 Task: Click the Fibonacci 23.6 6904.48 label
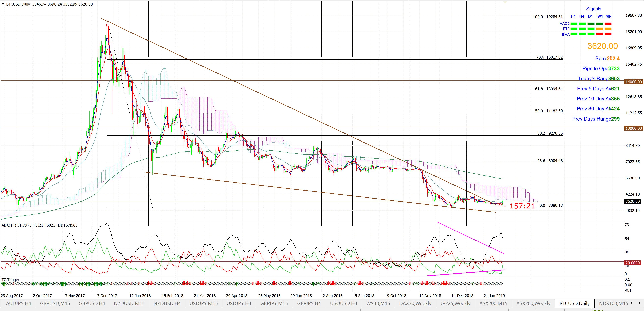pyautogui.click(x=550, y=161)
